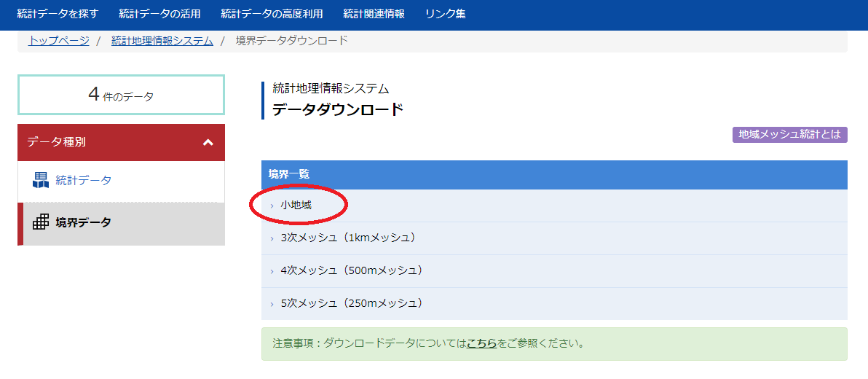Open 5次メッシュ（250mメッシュ） row
Viewport: 868px width, 379px height.
(x=554, y=304)
